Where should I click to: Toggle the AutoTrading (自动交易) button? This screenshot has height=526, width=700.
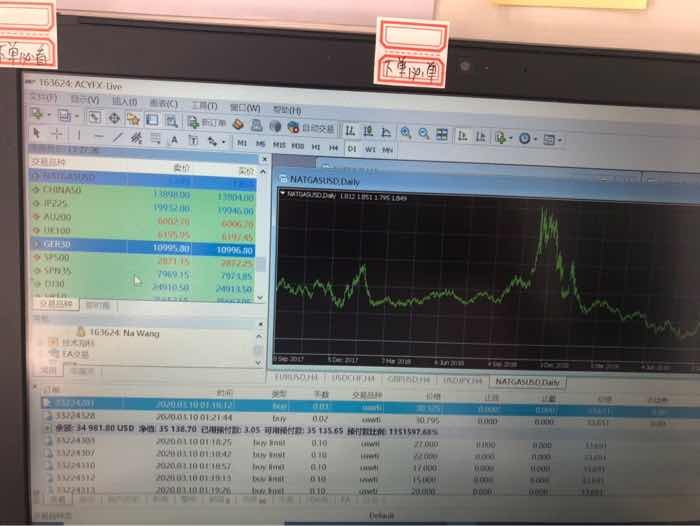(311, 128)
